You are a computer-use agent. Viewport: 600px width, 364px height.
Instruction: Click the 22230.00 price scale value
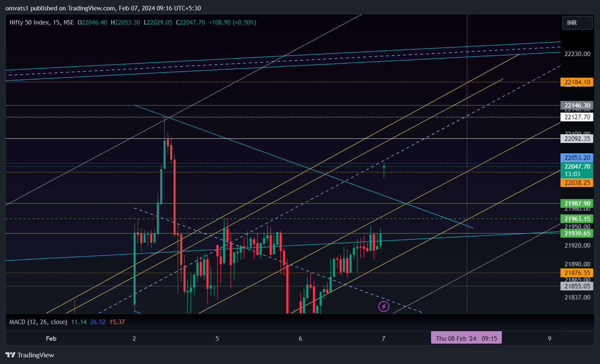577,54
